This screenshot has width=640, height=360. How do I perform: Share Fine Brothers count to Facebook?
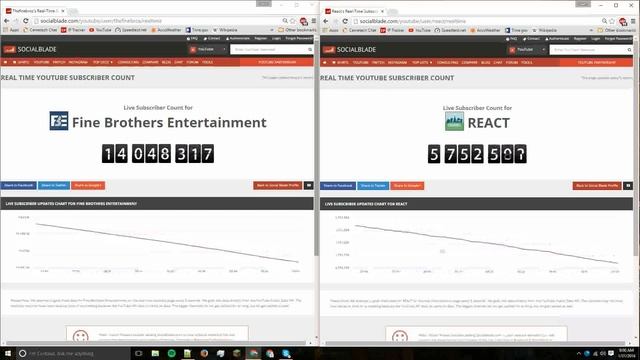click(x=18, y=185)
